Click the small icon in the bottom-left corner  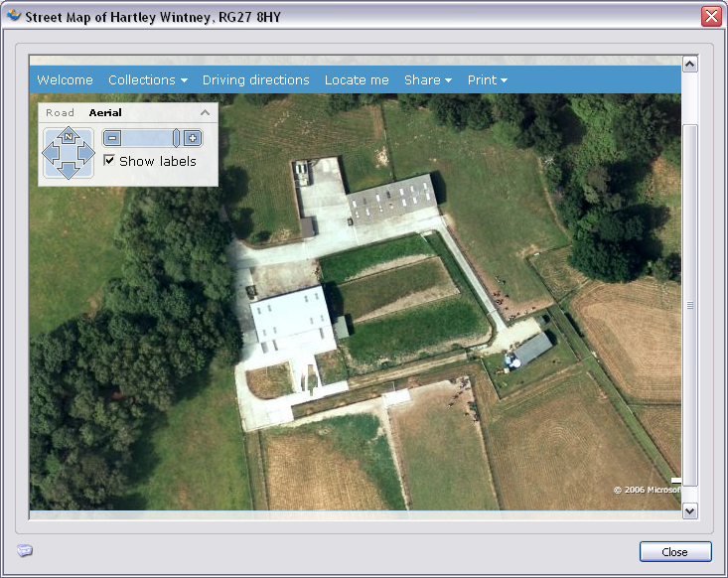tap(25, 551)
